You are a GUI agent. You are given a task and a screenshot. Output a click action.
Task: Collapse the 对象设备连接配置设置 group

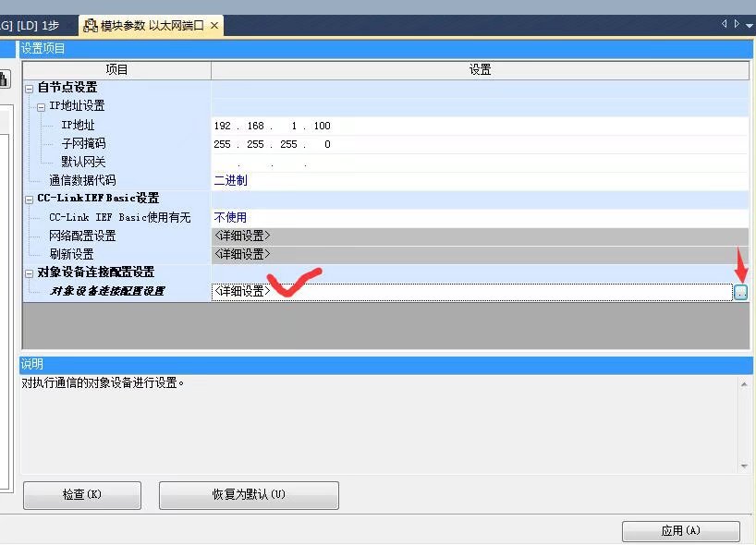pos(30,272)
